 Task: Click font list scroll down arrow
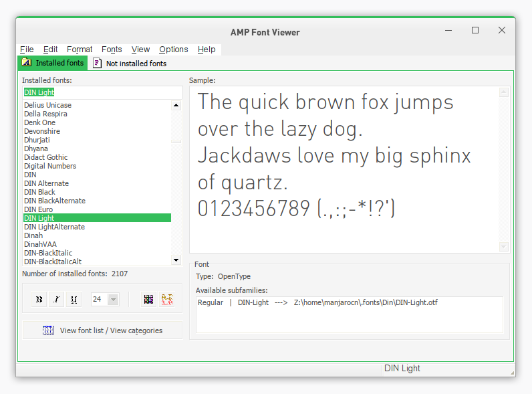pyautogui.click(x=176, y=260)
